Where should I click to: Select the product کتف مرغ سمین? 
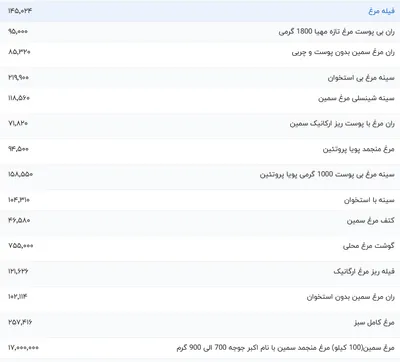point(371,220)
